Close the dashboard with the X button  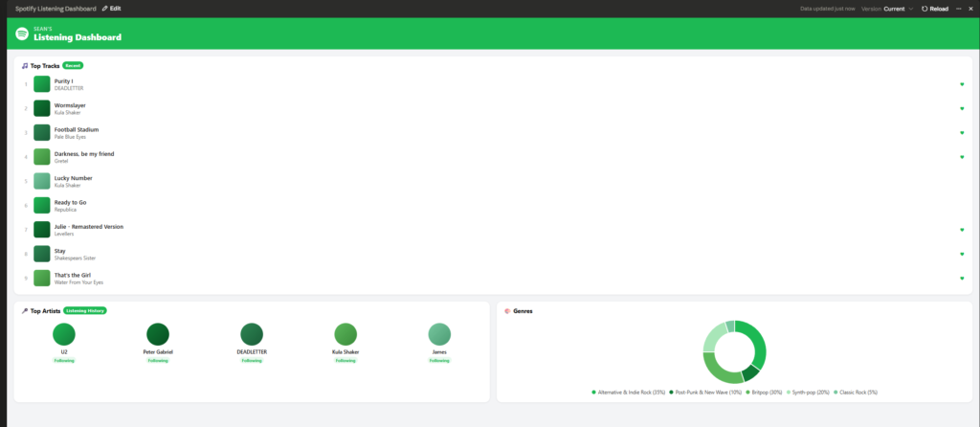coord(970,9)
